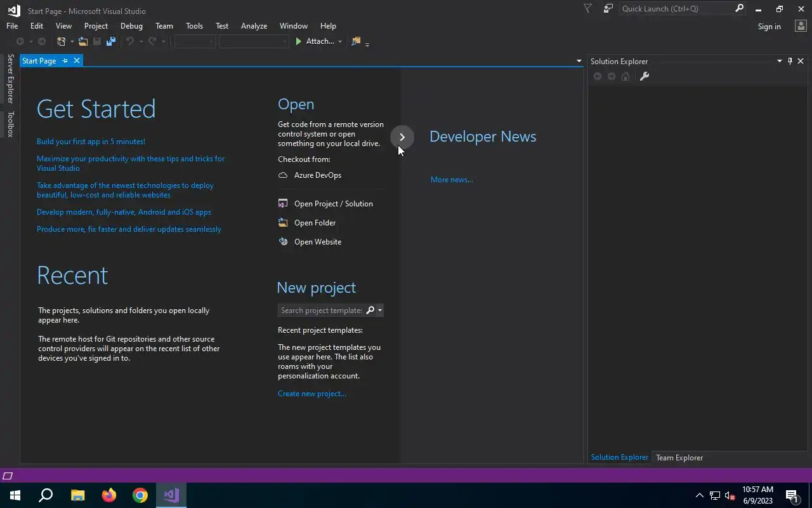Image resolution: width=812 pixels, height=508 pixels.
Task: Click the Windows Start button
Action: (x=15, y=495)
